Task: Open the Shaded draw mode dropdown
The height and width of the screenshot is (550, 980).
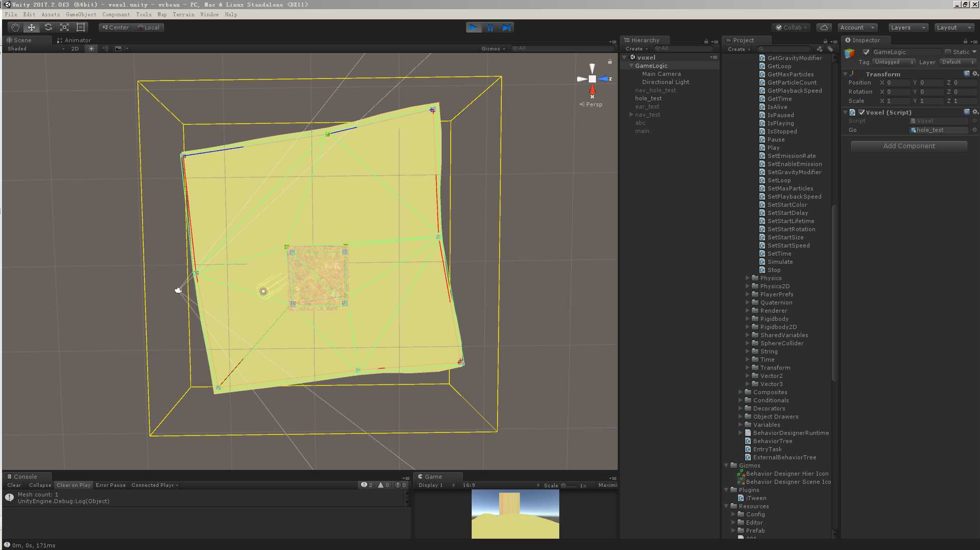Action: point(36,49)
